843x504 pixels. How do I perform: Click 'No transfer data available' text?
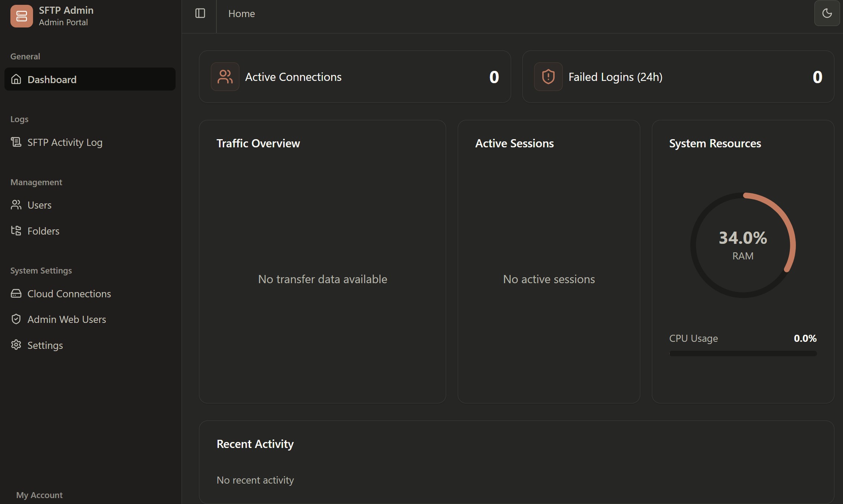[323, 279]
